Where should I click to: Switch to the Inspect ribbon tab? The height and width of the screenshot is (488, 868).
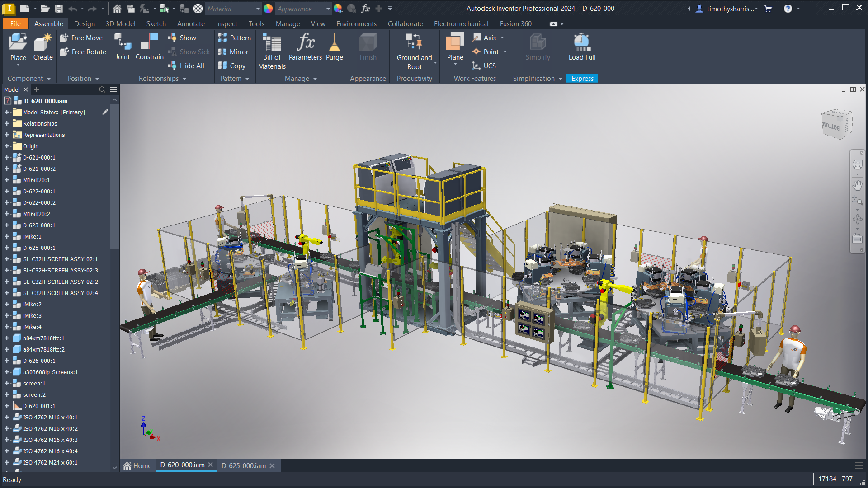coord(226,24)
